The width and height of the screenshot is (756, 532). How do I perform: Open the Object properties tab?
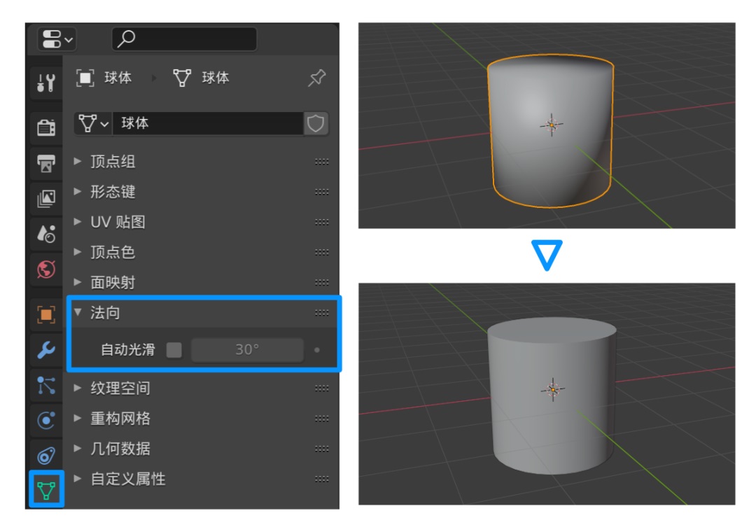pyautogui.click(x=46, y=315)
